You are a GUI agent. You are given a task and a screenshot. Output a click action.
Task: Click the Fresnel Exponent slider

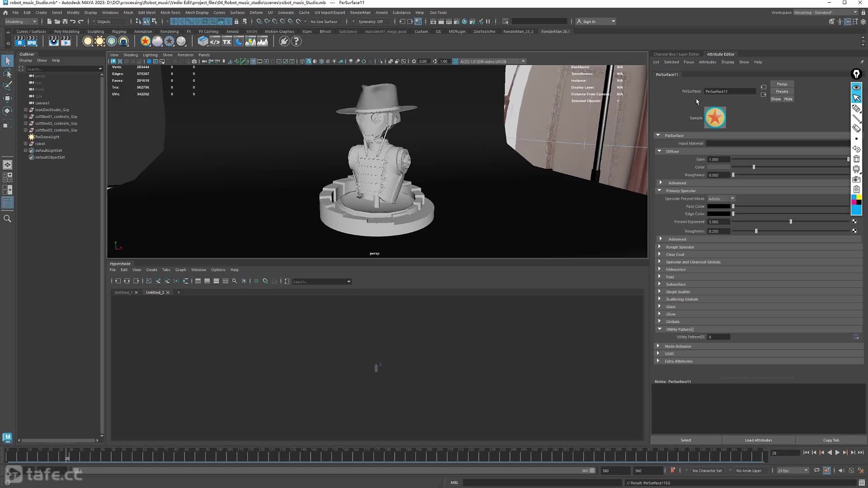pos(790,221)
